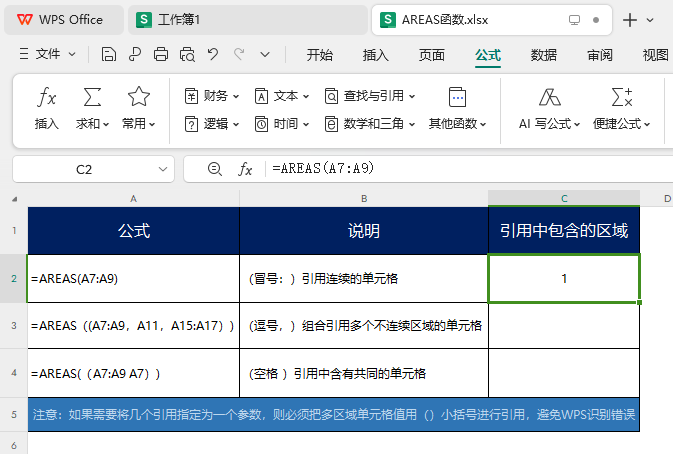This screenshot has height=454, width=673.
Task: Open the 数据 ribbon tab
Action: 544,55
